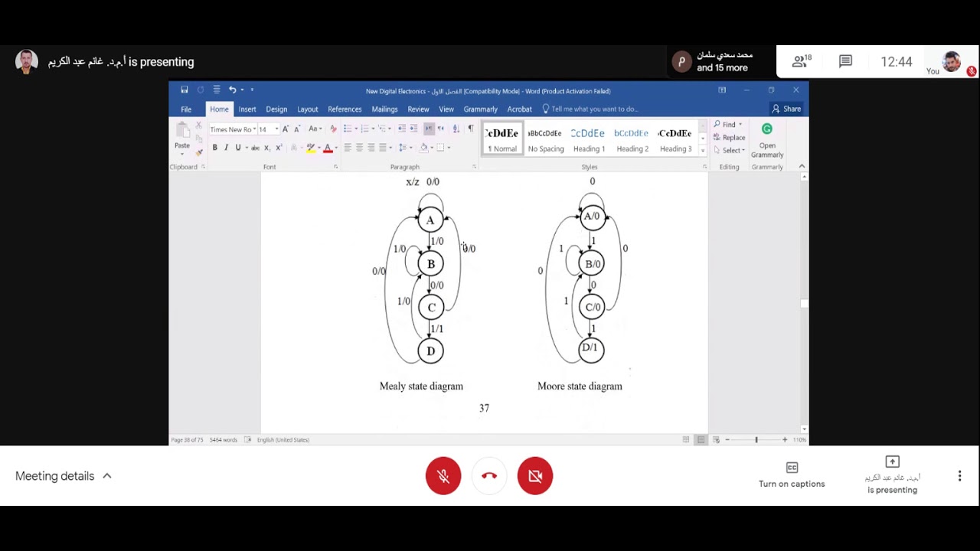Expand Meeting details chevron
This screenshot has width=980, height=551.
pyautogui.click(x=107, y=476)
